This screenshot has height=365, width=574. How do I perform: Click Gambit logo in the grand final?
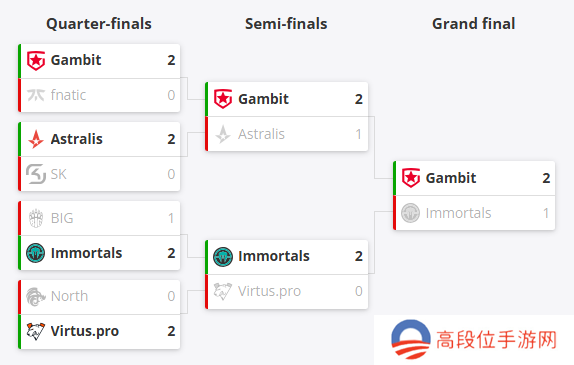click(x=411, y=178)
